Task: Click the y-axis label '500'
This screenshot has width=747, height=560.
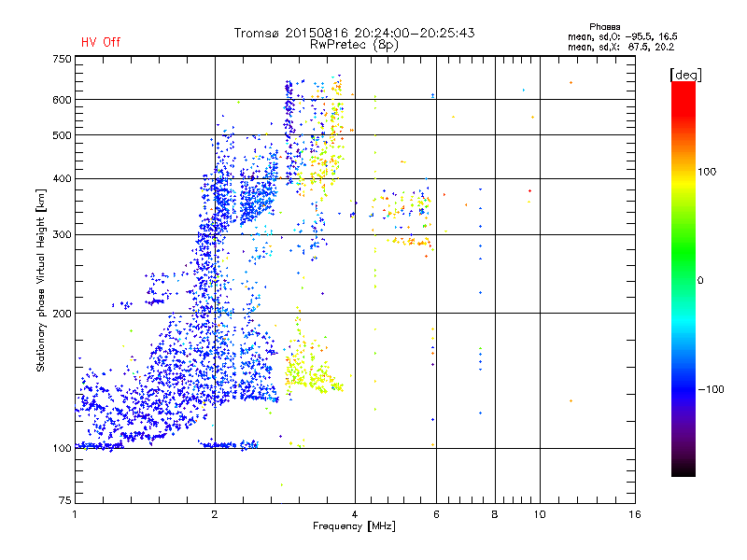Action: (63, 135)
